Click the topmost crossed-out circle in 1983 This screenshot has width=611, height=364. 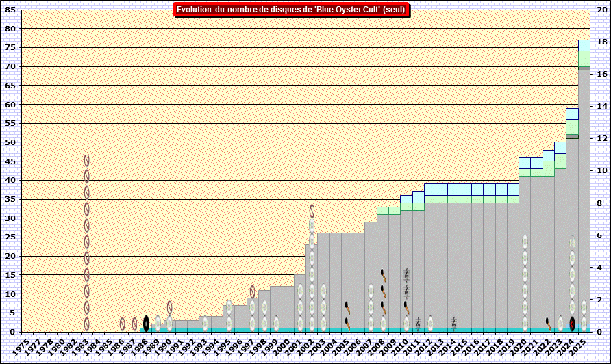click(x=87, y=160)
